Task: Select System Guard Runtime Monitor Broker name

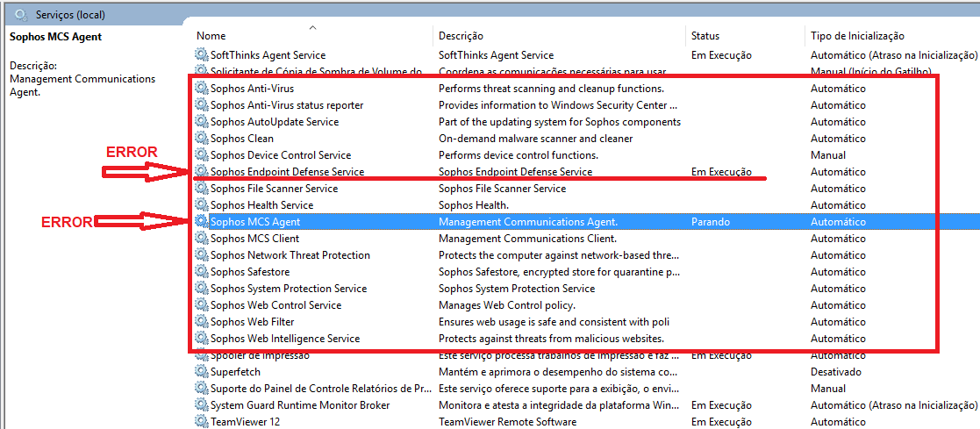Action: point(300,405)
